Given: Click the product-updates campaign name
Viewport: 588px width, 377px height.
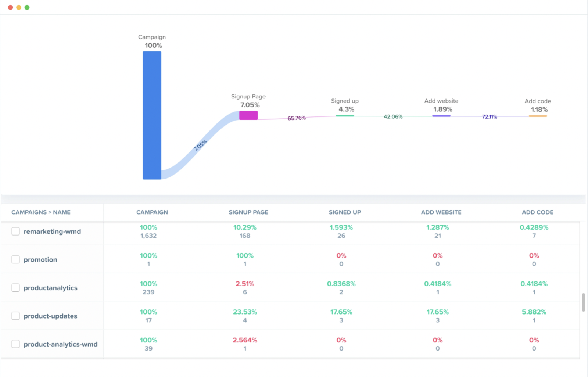Looking at the screenshot, I should point(50,316).
